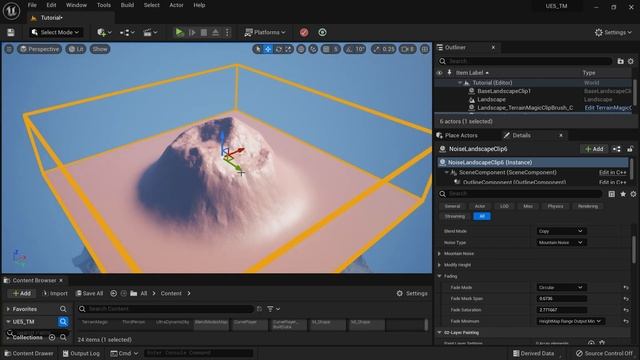The height and width of the screenshot is (360, 640).
Task: Click the blueprint/add script icon beside Add
Action: [616, 149]
